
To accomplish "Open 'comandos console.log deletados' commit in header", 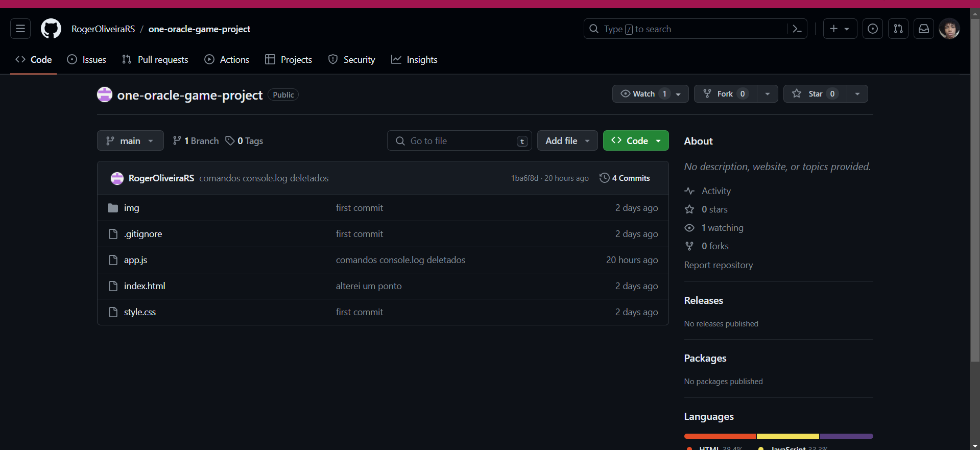I will point(264,178).
